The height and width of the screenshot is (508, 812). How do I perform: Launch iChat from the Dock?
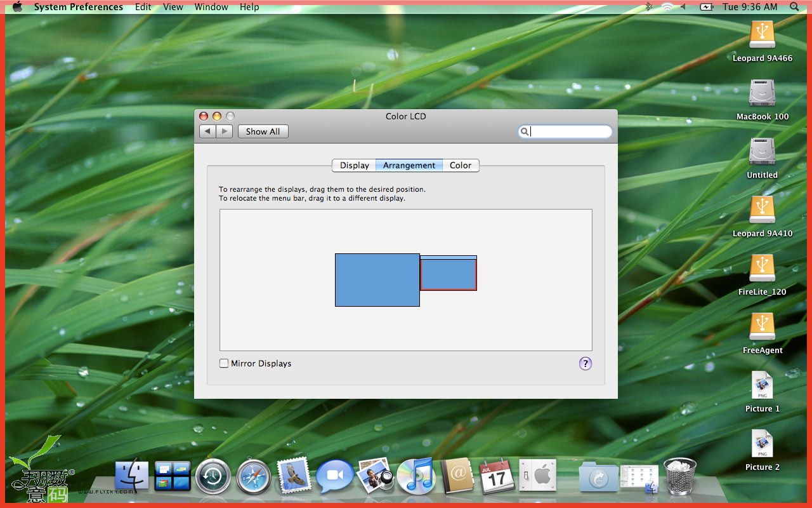click(335, 476)
